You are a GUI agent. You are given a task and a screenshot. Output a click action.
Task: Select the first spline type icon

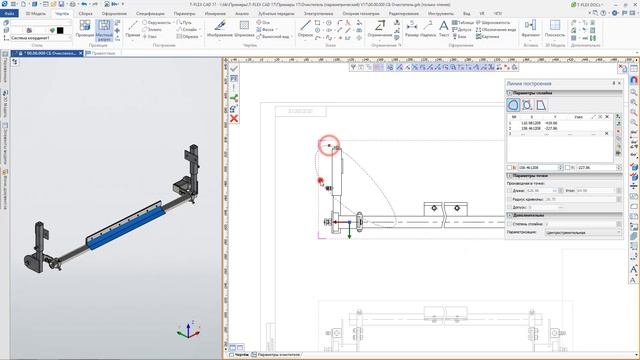[x=513, y=105]
